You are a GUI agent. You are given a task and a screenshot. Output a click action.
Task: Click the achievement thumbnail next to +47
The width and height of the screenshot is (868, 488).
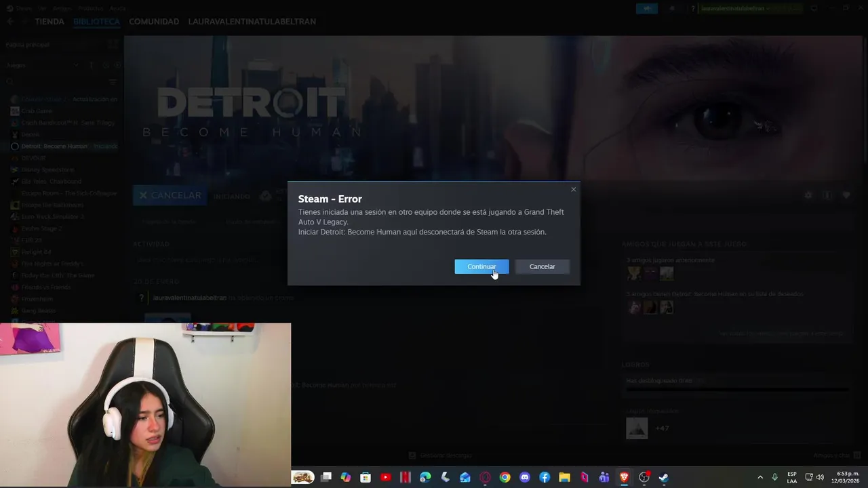point(637,428)
